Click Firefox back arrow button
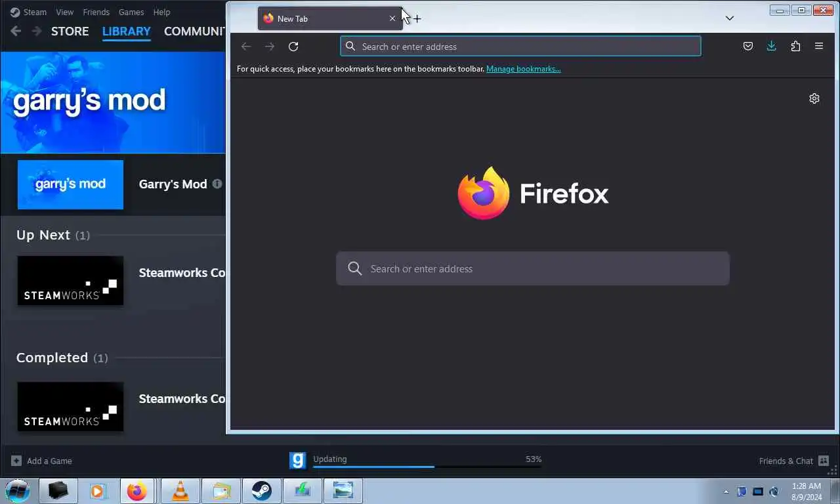The image size is (840, 504). click(x=246, y=47)
